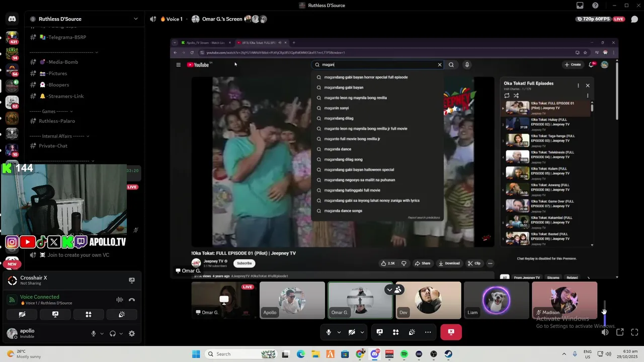This screenshot has height=362, width=644.
Task: Open microphone input options chevron in user panel
Action: [x=102, y=333]
